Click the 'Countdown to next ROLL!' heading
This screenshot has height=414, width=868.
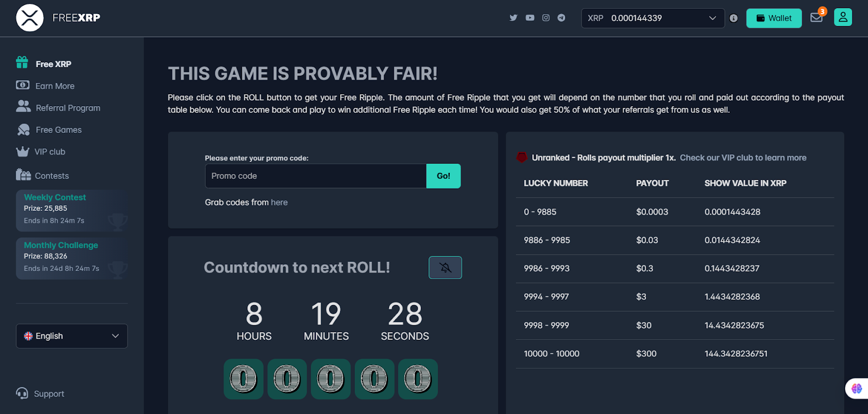click(297, 268)
